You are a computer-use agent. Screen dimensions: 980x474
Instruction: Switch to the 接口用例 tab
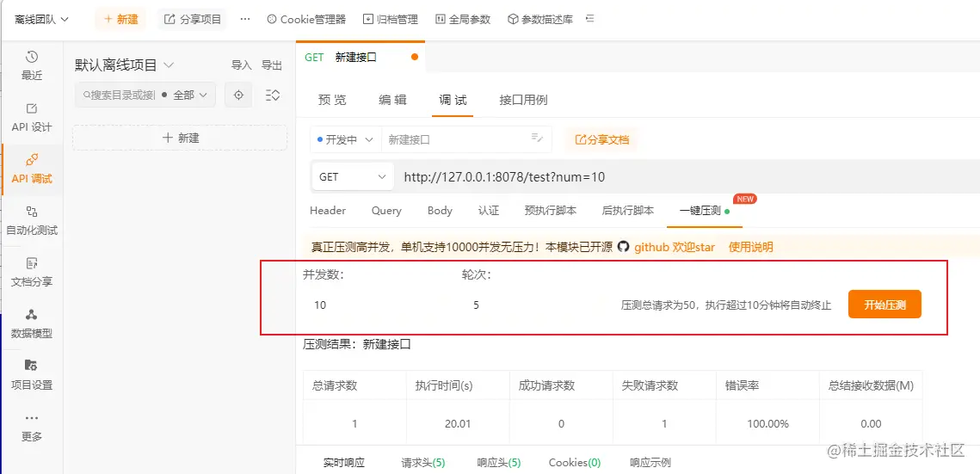click(523, 100)
